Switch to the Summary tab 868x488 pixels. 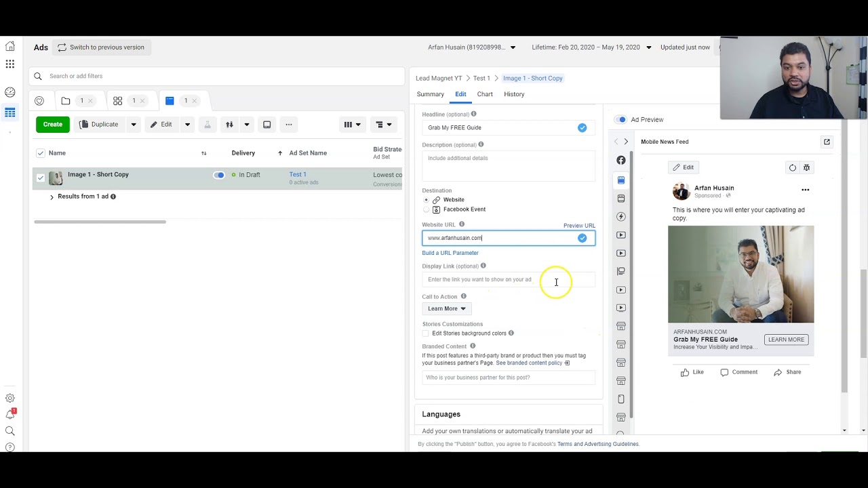(431, 94)
